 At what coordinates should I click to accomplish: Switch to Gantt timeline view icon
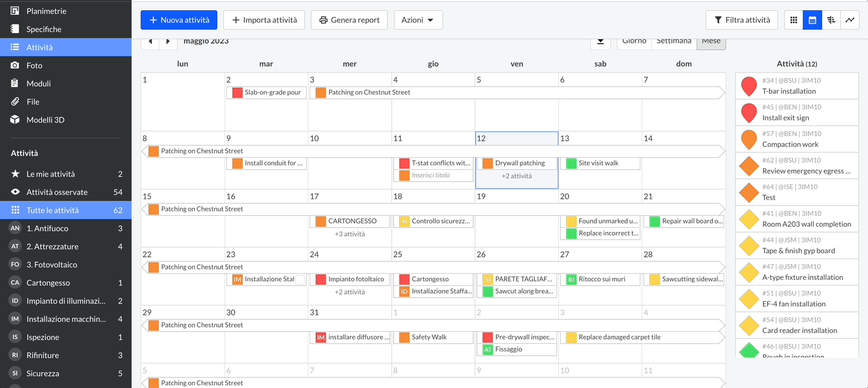point(831,20)
